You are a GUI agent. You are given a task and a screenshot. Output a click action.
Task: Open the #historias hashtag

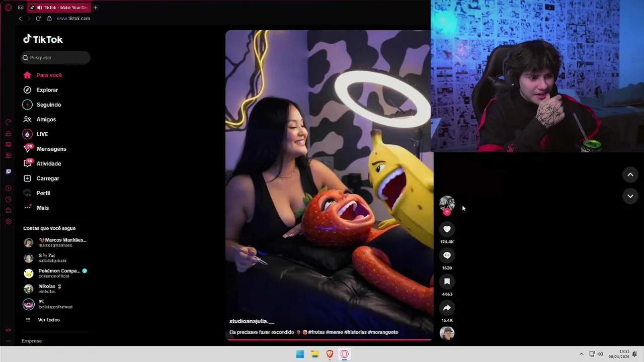355,332
